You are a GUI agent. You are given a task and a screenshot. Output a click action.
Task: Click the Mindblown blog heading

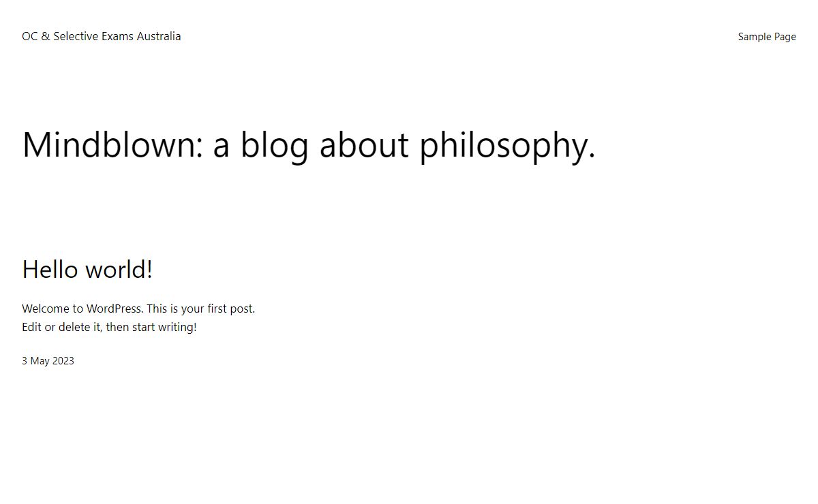309,145
